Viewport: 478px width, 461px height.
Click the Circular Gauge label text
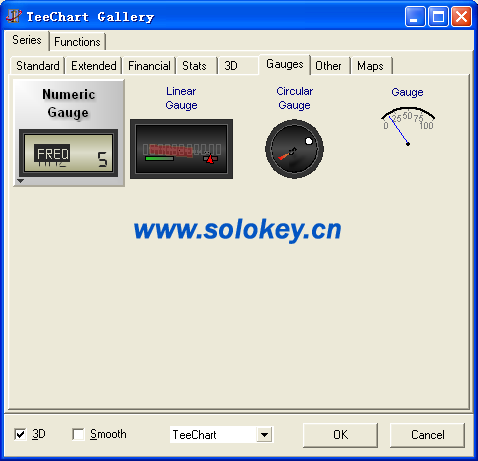(x=295, y=98)
